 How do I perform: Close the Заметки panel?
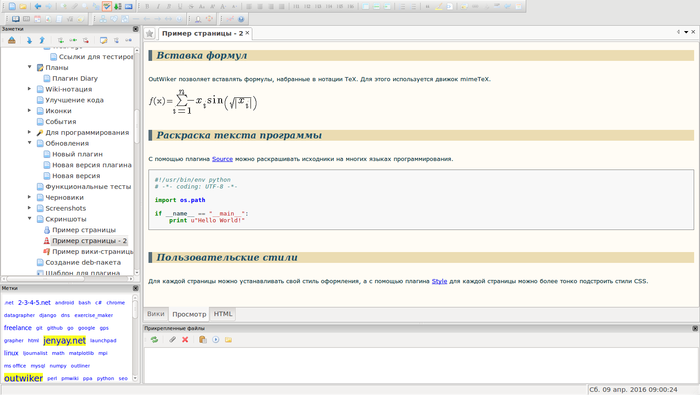point(136,29)
